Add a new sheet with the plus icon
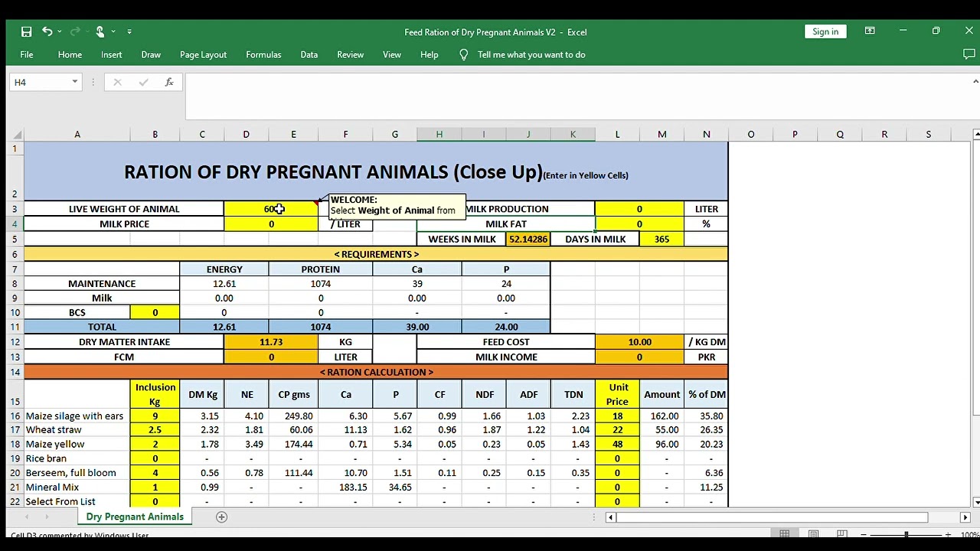This screenshot has height=551, width=980. [x=221, y=517]
